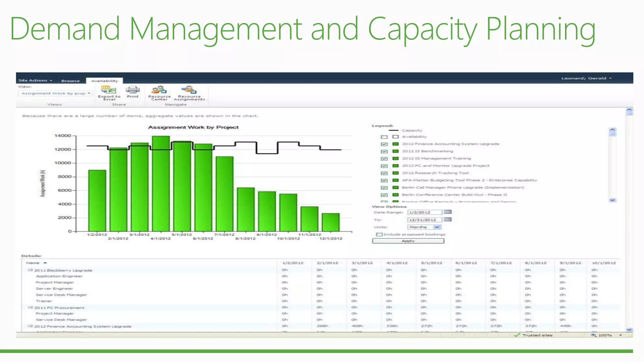Toggle Include proposed bookings checkbox

(x=379, y=234)
